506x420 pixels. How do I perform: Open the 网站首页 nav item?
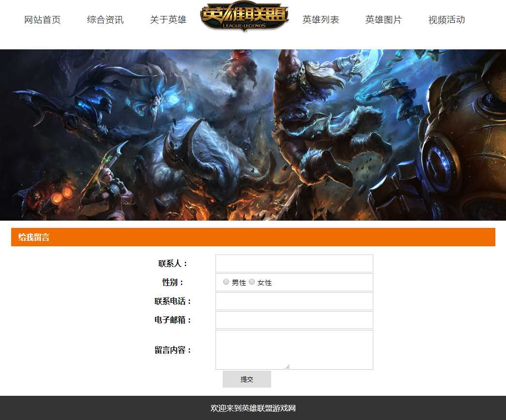(42, 20)
